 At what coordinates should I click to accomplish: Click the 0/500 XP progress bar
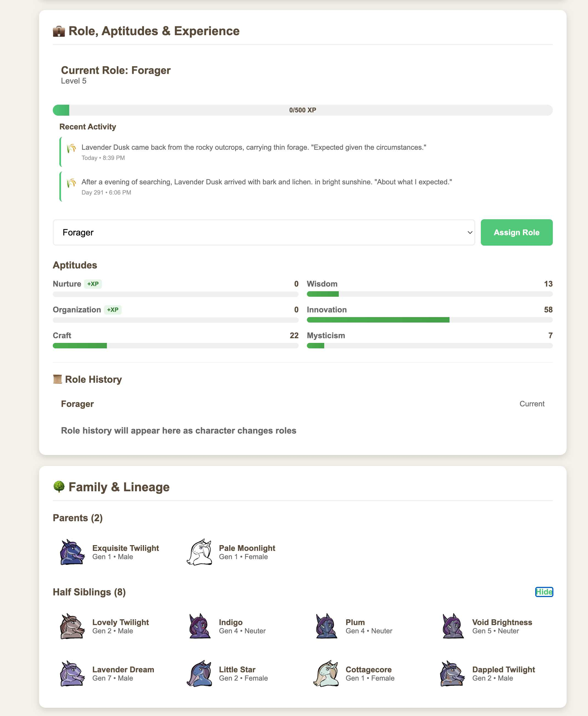(303, 110)
